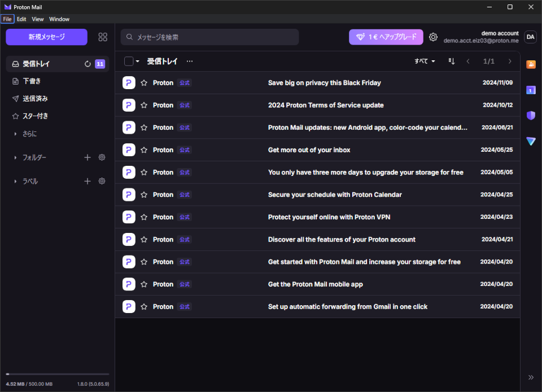Click in メッセージを検索 search field
Screen dimensions: 542x392
[209, 37]
